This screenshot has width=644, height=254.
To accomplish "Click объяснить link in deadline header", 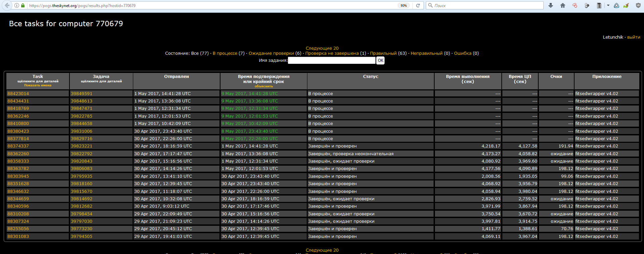I will pos(264,86).
